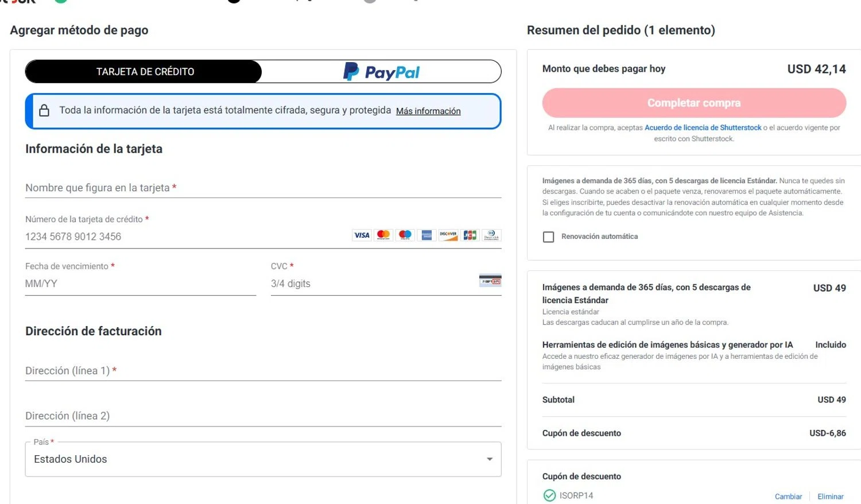
Task: Click the padlock security icon
Action: [44, 110]
